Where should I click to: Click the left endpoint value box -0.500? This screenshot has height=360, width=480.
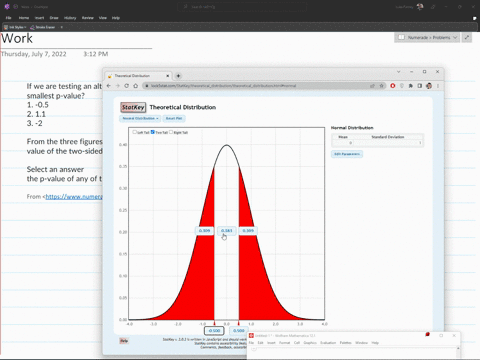[x=214, y=330]
